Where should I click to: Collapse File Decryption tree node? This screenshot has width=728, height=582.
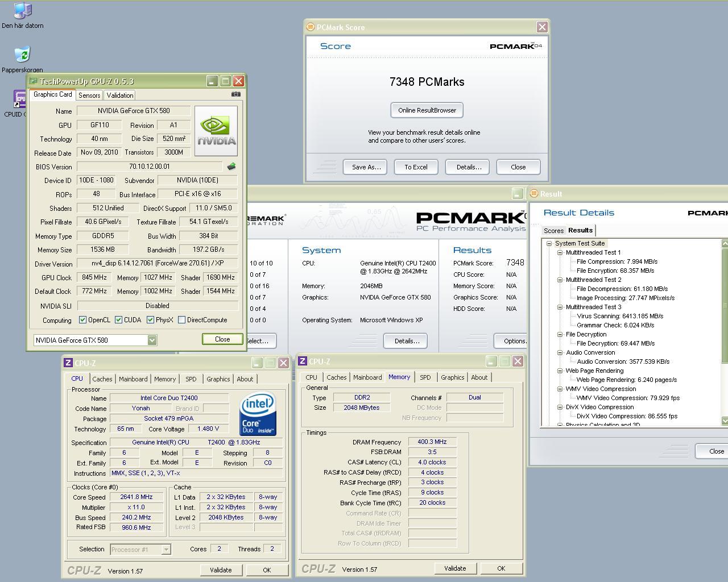[x=560, y=334]
